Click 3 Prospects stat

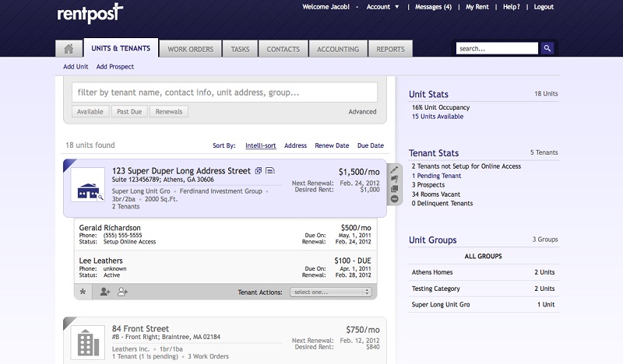coord(428,185)
